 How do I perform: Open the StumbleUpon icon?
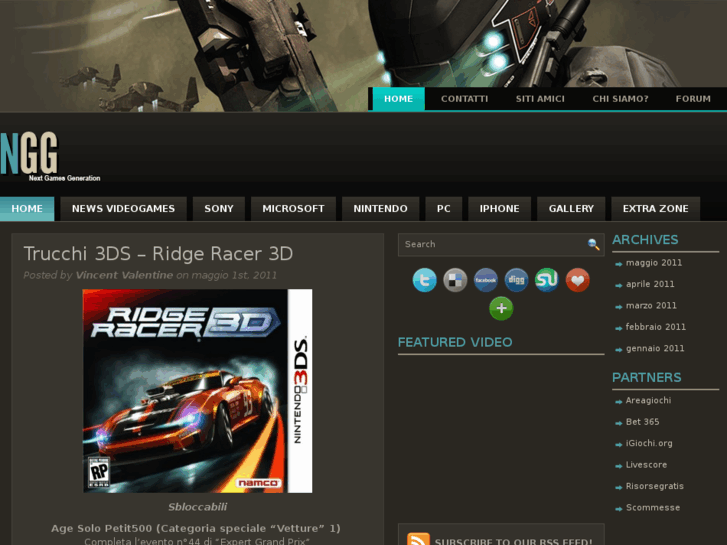tap(547, 280)
